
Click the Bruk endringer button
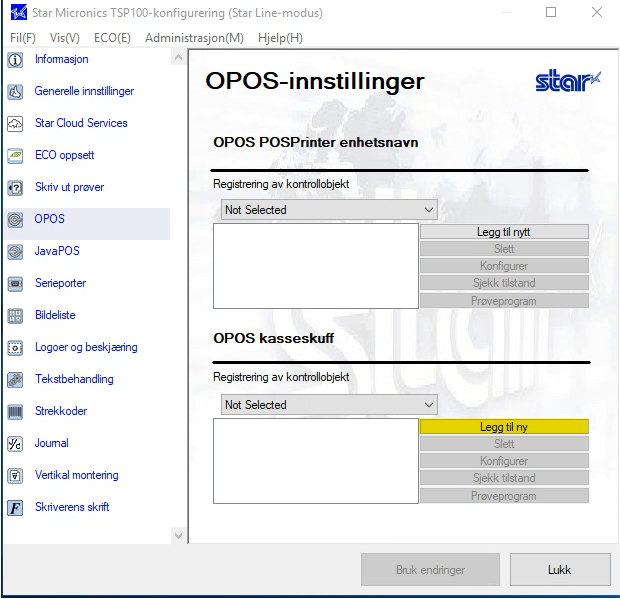430,570
